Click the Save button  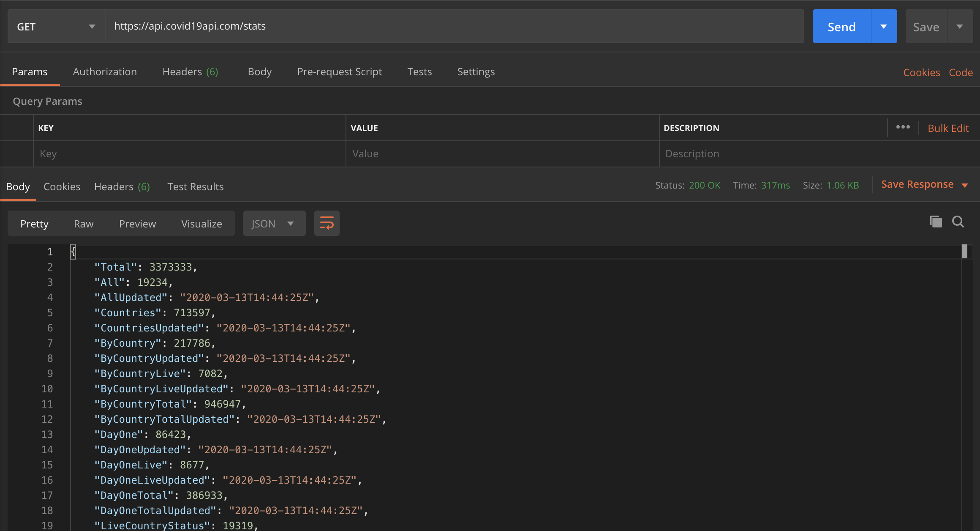coord(926,26)
